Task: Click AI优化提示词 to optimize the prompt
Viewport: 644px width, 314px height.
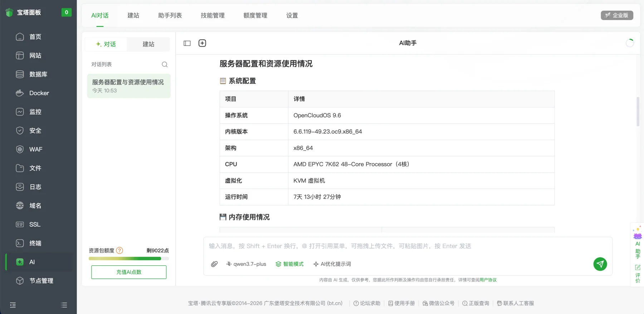Action: pos(332,264)
